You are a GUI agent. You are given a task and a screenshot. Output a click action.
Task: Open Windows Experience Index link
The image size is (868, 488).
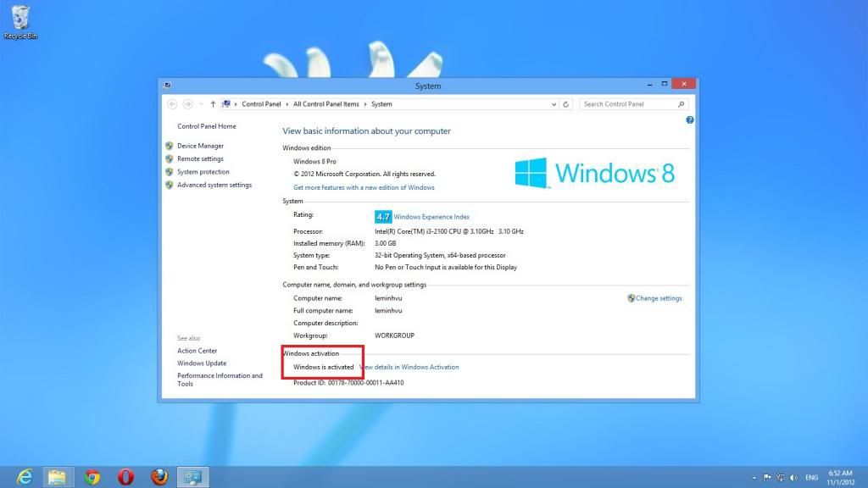[431, 217]
